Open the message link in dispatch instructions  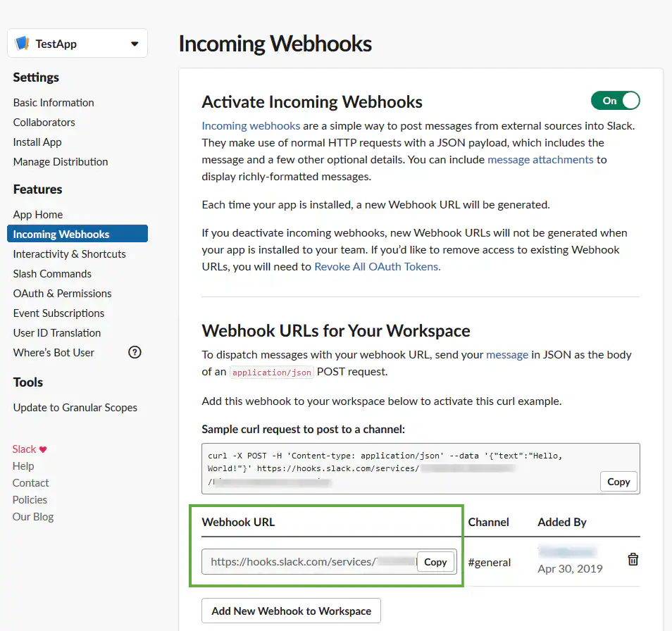point(507,355)
